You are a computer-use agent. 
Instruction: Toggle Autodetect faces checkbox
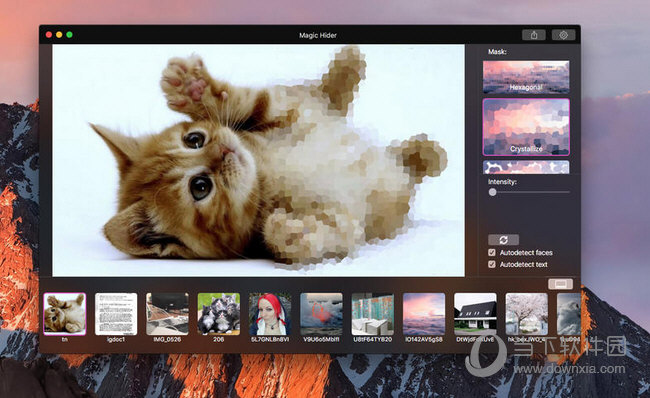[x=492, y=252]
